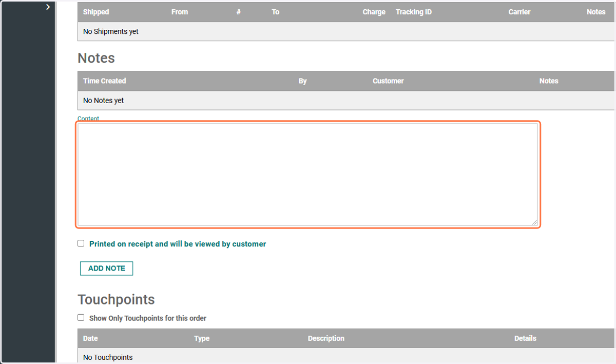Click the Customer column header in Notes
This screenshot has width=616, height=364.
pyautogui.click(x=388, y=81)
